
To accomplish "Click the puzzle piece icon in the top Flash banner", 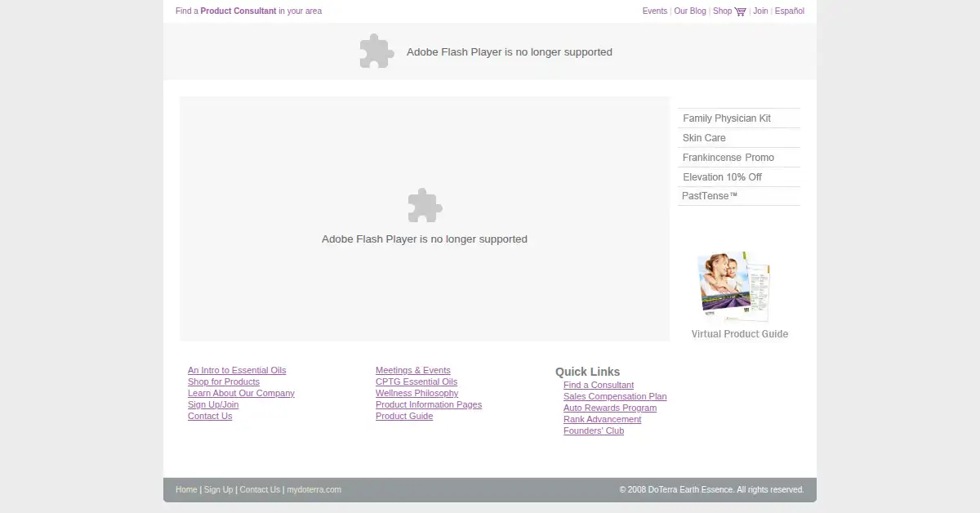I will (x=376, y=51).
